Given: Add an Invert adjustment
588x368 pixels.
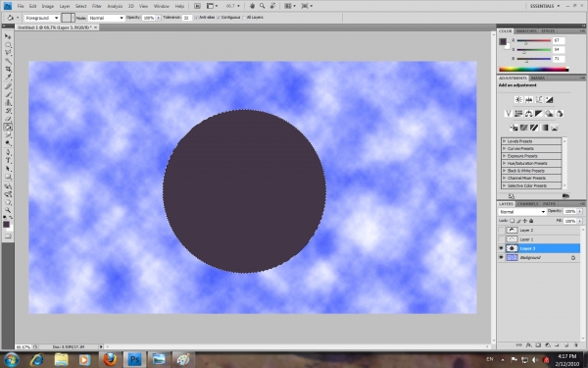Looking at the screenshot, I should 514,128.
